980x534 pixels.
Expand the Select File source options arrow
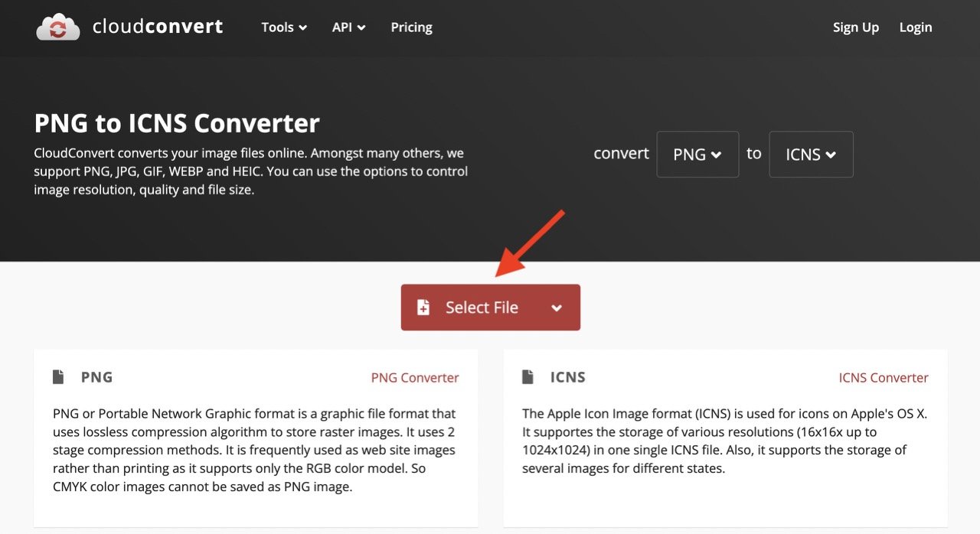tap(557, 308)
